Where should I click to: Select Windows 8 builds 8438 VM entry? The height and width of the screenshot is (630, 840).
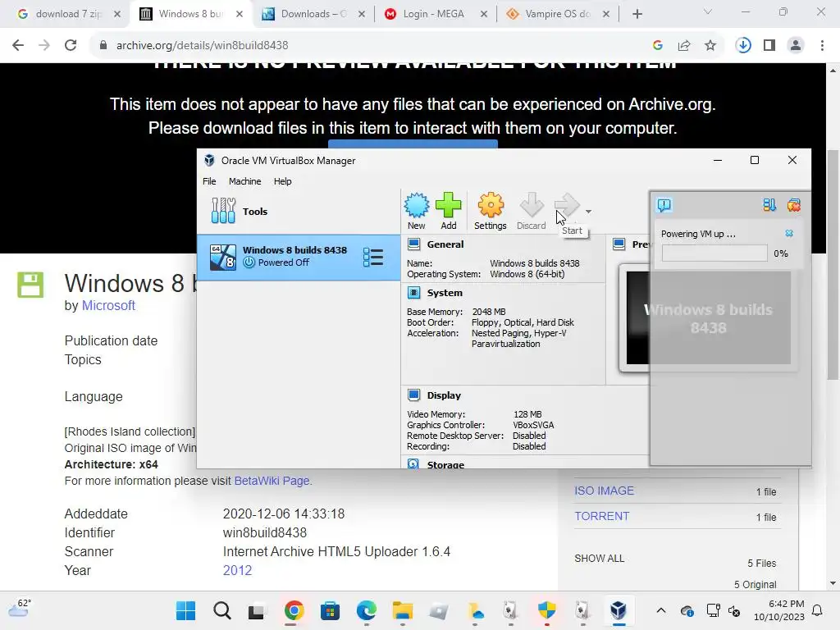(x=299, y=257)
